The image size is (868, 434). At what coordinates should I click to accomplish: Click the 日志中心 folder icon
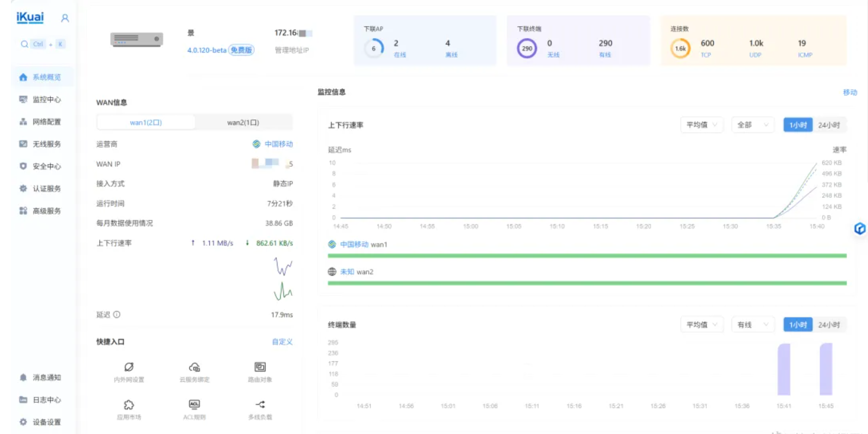23,400
